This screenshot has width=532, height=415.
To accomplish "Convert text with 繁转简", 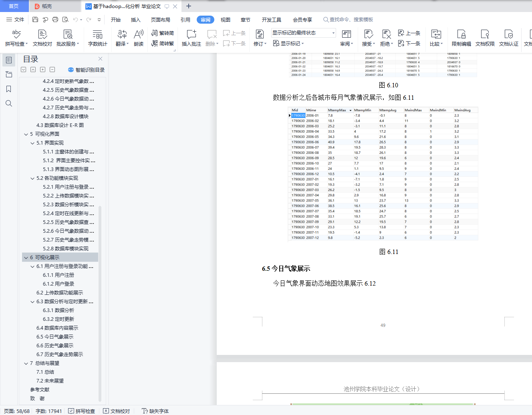I will [x=163, y=33].
